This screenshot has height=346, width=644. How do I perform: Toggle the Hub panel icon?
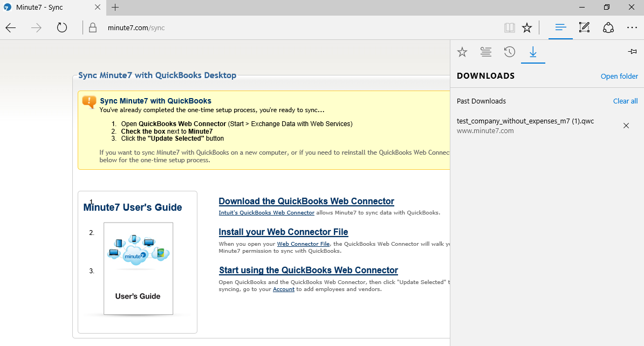(560, 27)
